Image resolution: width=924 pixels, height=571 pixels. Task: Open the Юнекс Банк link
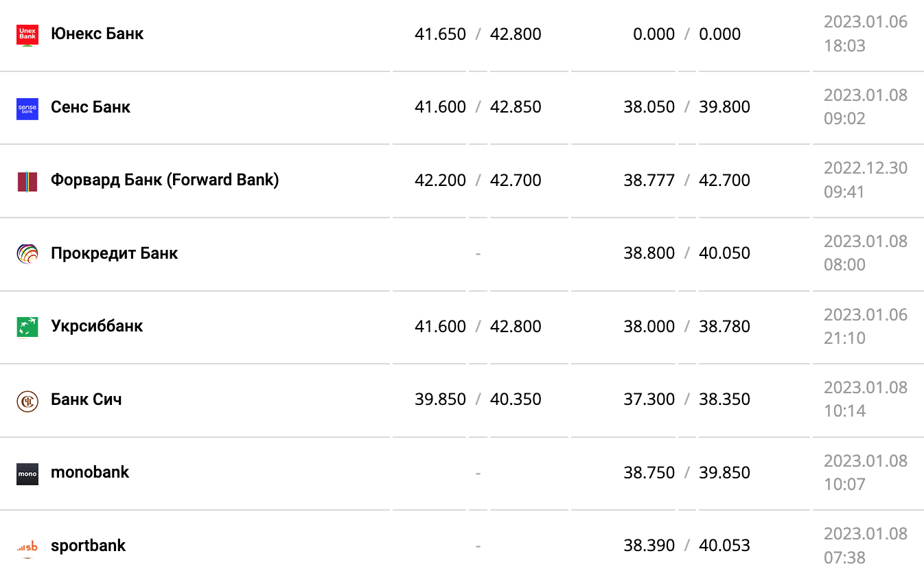coord(97,34)
